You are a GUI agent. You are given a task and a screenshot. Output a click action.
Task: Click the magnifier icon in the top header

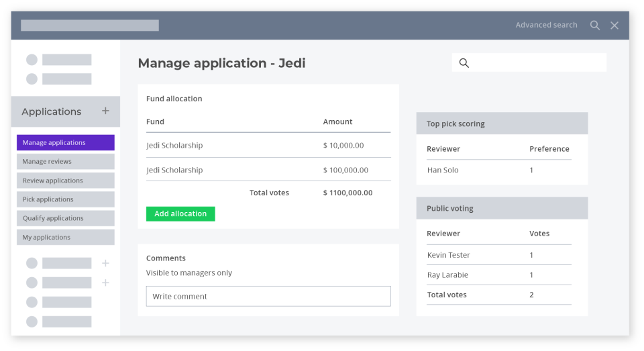[x=595, y=26]
